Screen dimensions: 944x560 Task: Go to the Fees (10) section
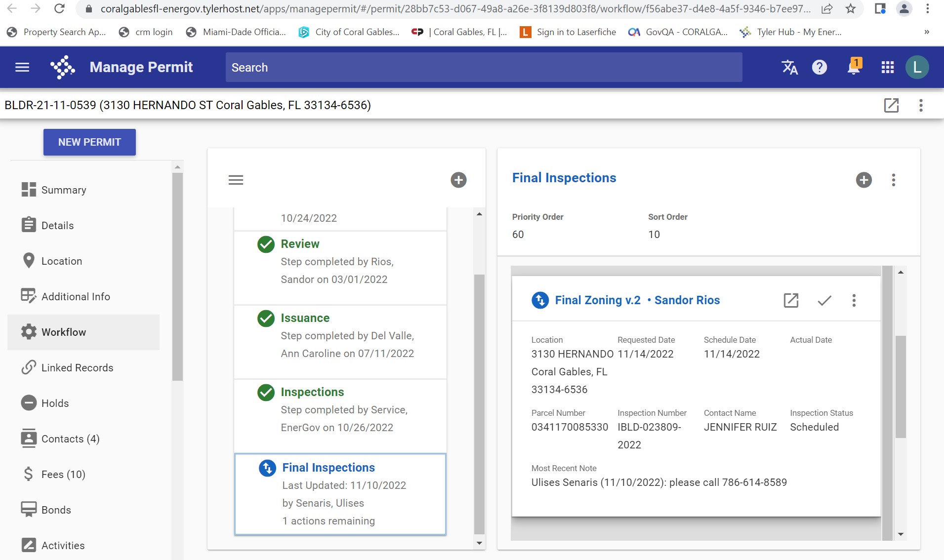click(63, 475)
